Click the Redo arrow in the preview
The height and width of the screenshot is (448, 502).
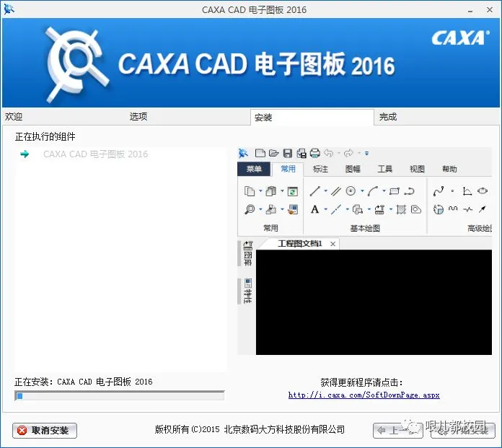pyautogui.click(x=348, y=153)
